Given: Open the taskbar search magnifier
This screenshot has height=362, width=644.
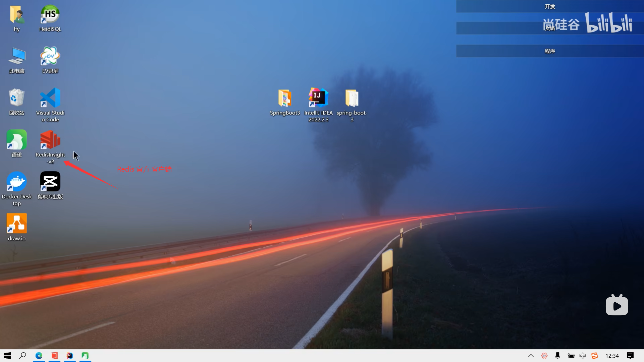Looking at the screenshot, I should [22, 356].
